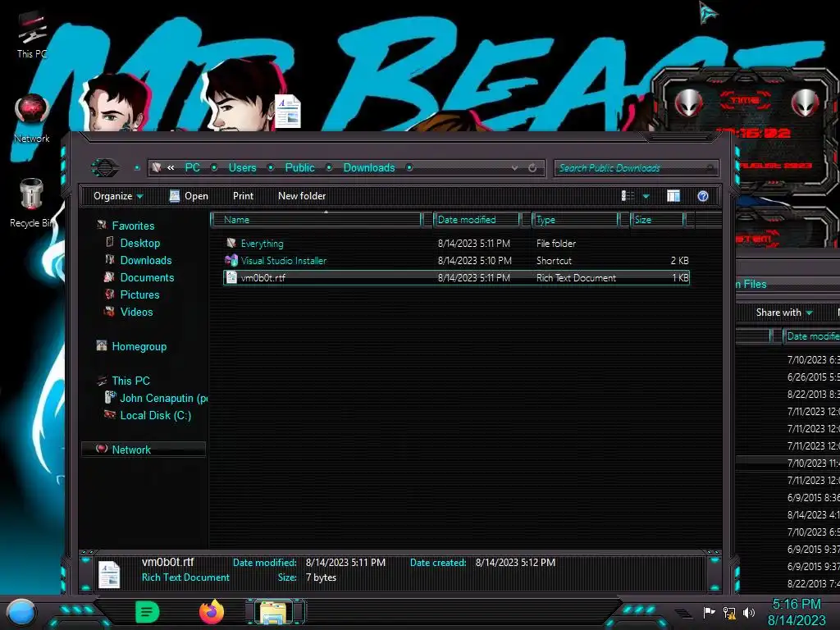This screenshot has height=630, width=840.
Task: Select "Visual Studio Installer" shortcut name
Action: (x=283, y=260)
